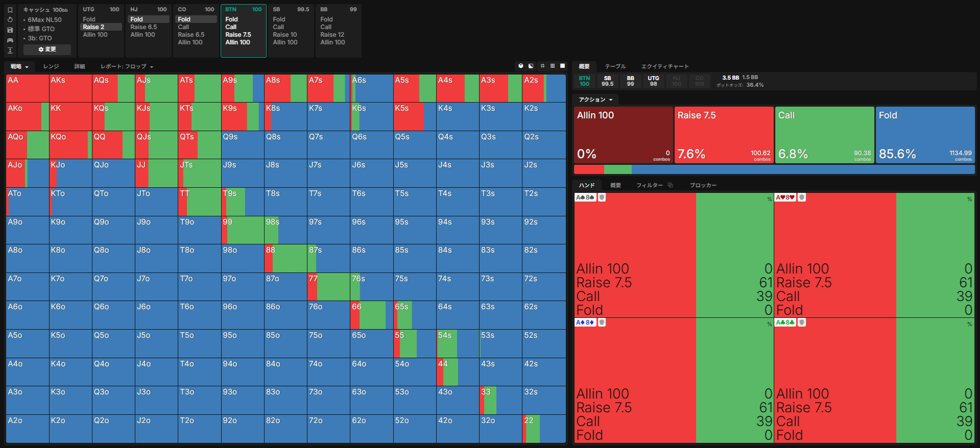This screenshot has width=980, height=448.
Task: Select Raise 10 for the SB position
Action: 285,35
